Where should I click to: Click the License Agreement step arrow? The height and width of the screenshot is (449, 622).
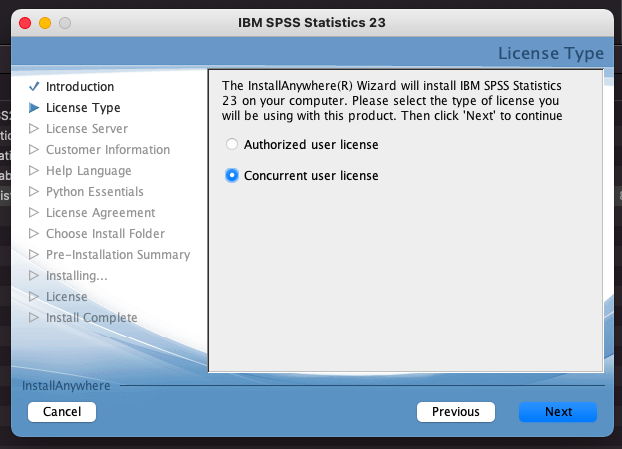coord(34,213)
